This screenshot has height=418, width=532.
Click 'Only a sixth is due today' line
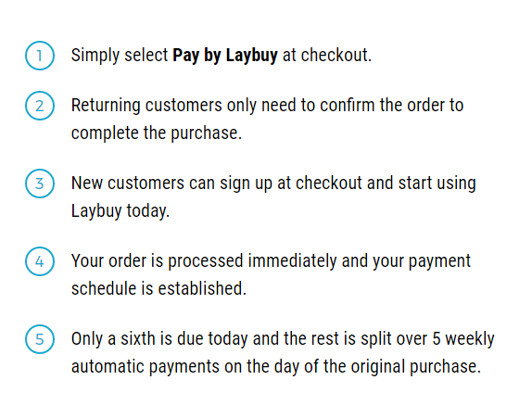(283, 339)
